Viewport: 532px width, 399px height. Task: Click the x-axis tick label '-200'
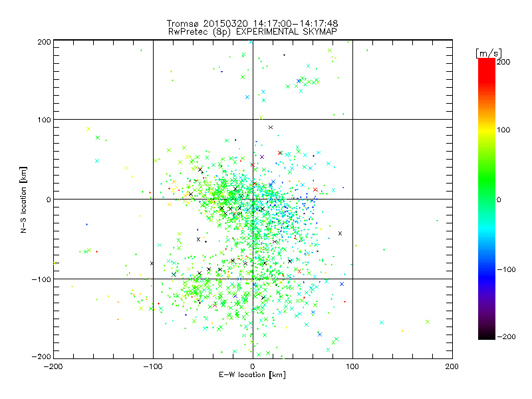tap(53, 367)
